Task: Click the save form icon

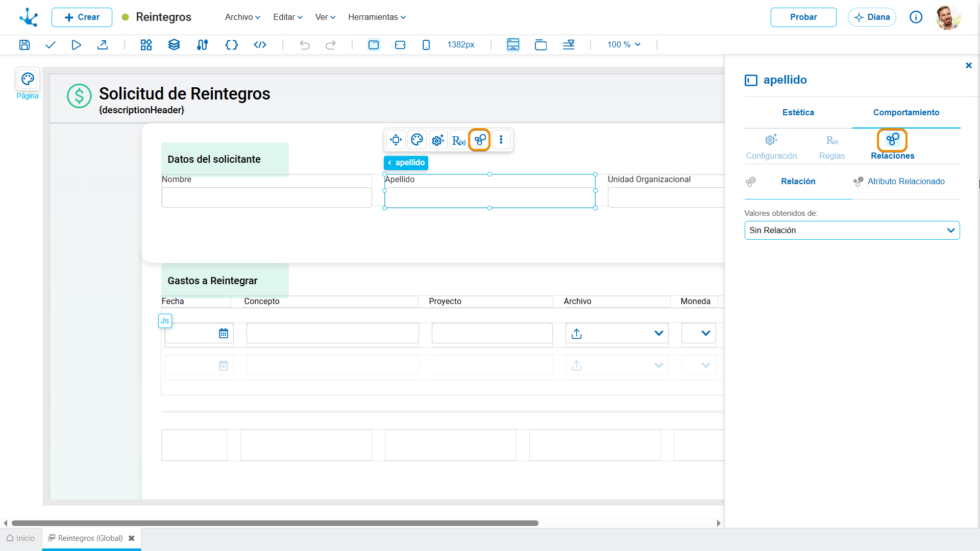Action: pos(24,45)
